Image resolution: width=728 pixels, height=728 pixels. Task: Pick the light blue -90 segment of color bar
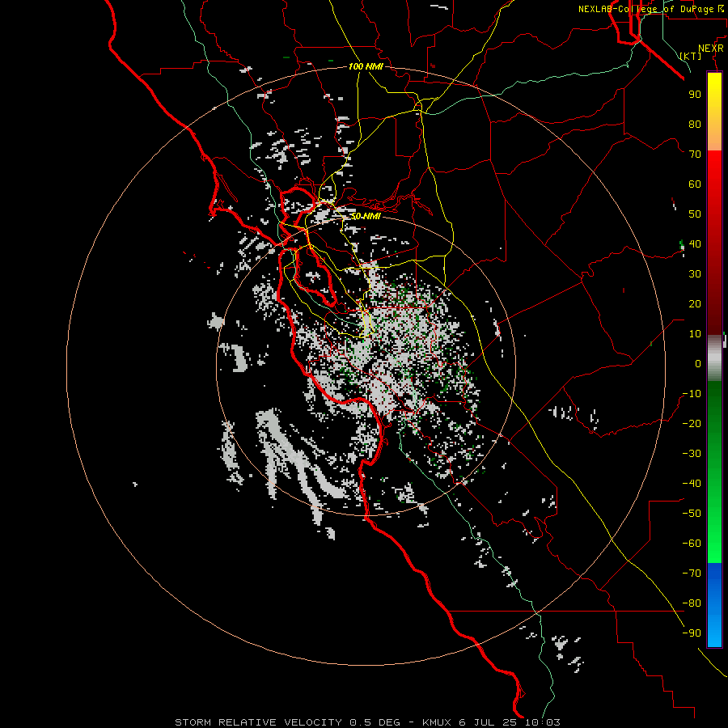(x=714, y=632)
